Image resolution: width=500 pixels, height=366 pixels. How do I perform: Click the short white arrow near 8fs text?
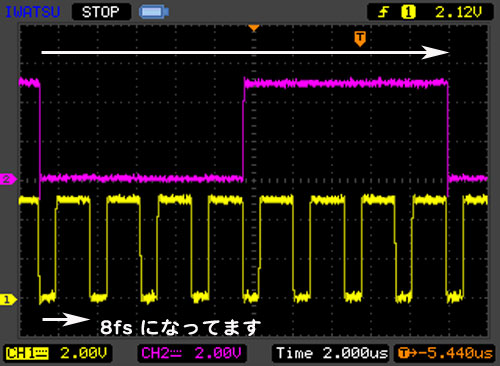66,319
